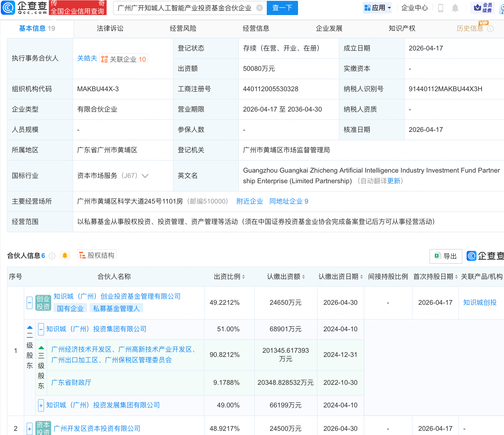The width and height of the screenshot is (504, 435).
Task: Clear the search box text
Action: coord(260,8)
